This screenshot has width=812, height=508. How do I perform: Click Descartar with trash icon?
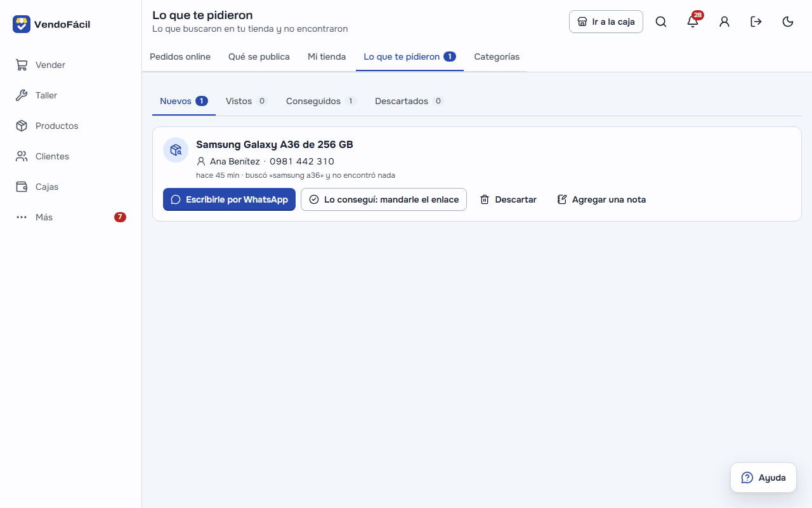pos(508,199)
